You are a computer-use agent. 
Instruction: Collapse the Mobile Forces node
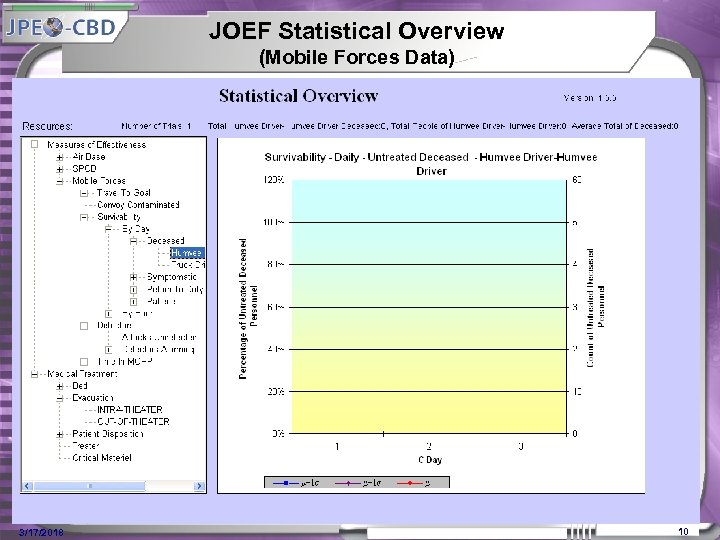60,181
